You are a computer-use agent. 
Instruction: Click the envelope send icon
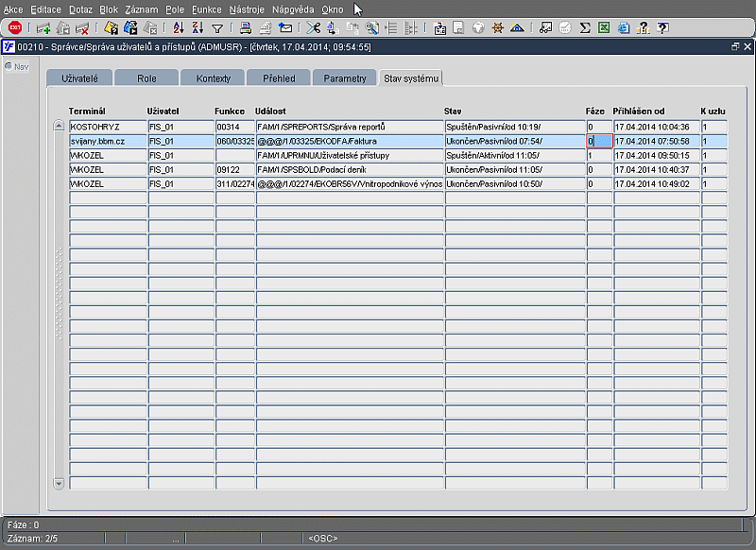click(285, 28)
